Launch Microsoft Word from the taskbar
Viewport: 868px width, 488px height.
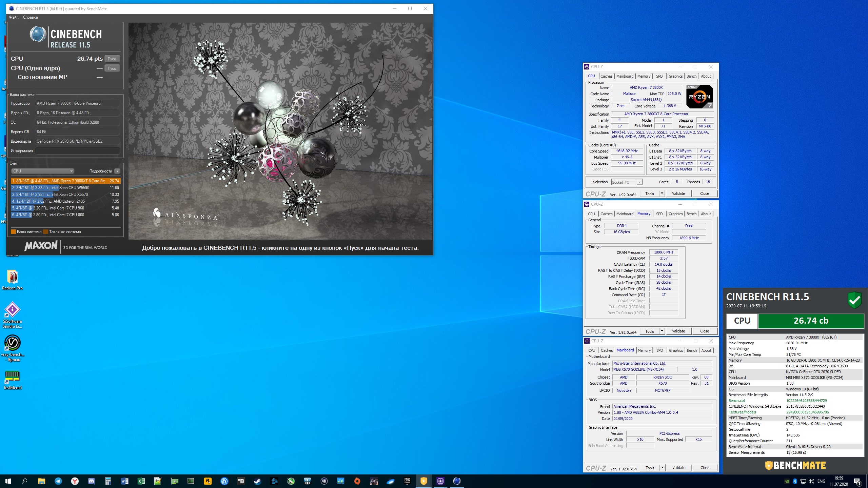tap(125, 481)
